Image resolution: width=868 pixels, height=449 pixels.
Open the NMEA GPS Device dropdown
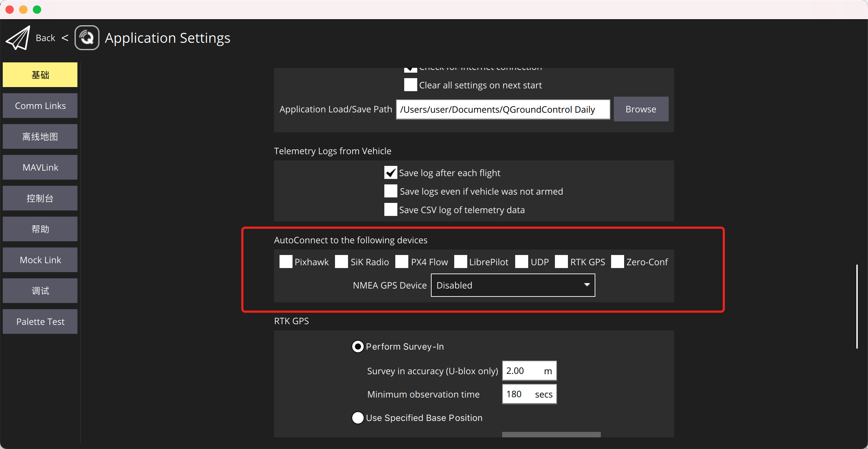coord(513,285)
